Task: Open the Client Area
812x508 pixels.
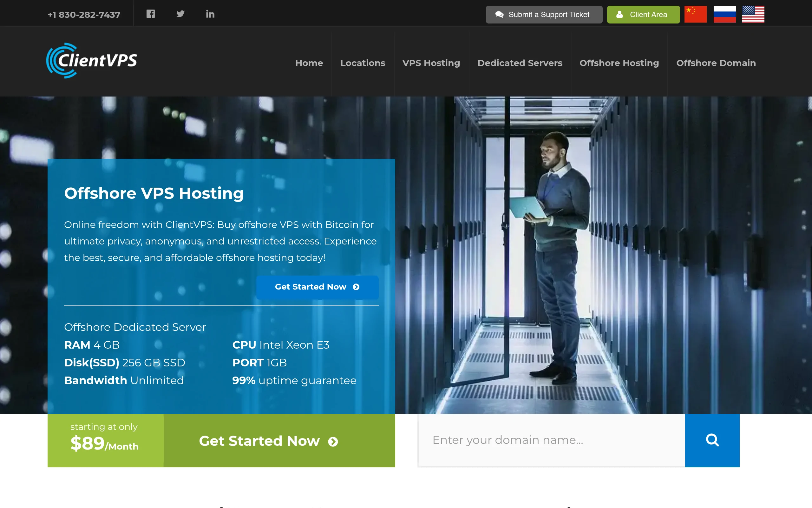Action: (643, 15)
